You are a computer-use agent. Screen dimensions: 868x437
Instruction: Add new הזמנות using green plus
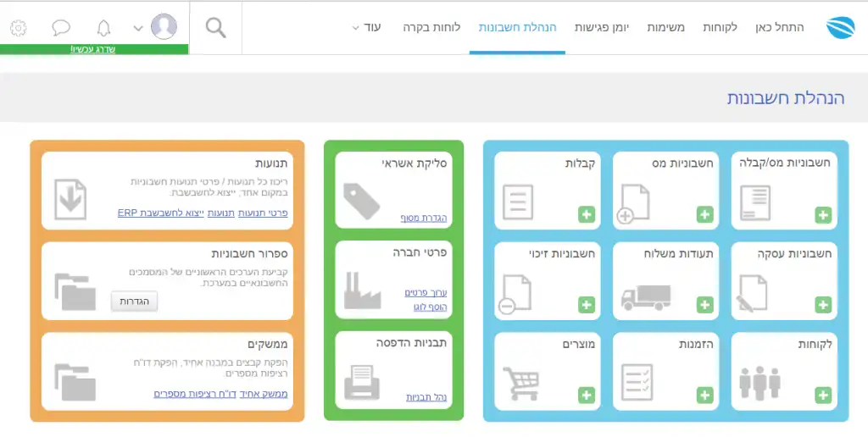(705, 396)
